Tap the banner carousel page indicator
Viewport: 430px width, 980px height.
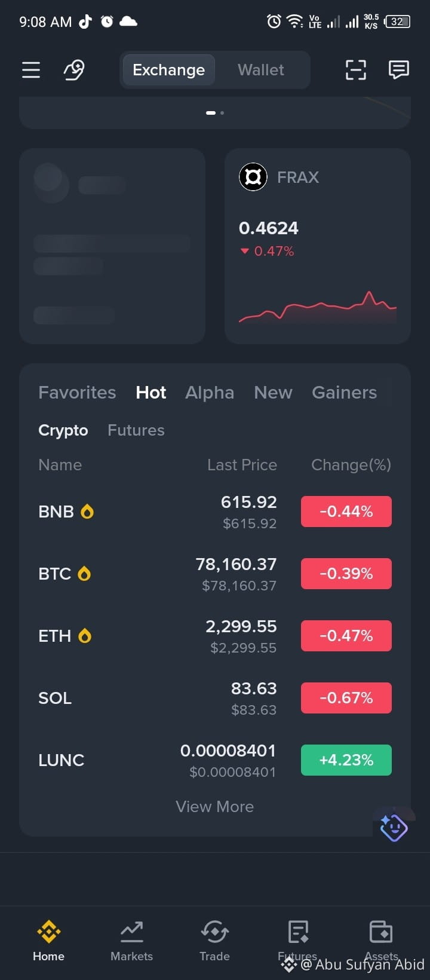tap(215, 112)
